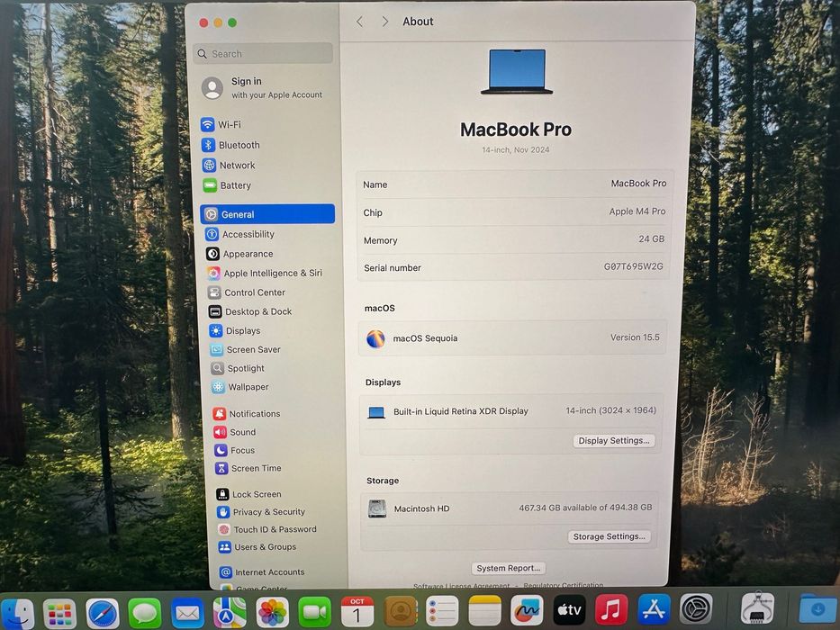Image resolution: width=840 pixels, height=630 pixels.
Task: Open Reminders from the Dock
Action: click(x=442, y=611)
